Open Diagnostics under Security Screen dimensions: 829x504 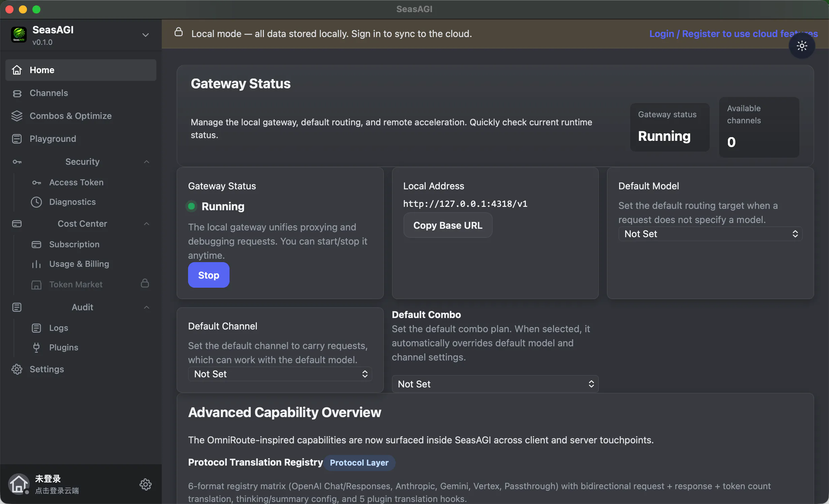[x=88, y=202]
